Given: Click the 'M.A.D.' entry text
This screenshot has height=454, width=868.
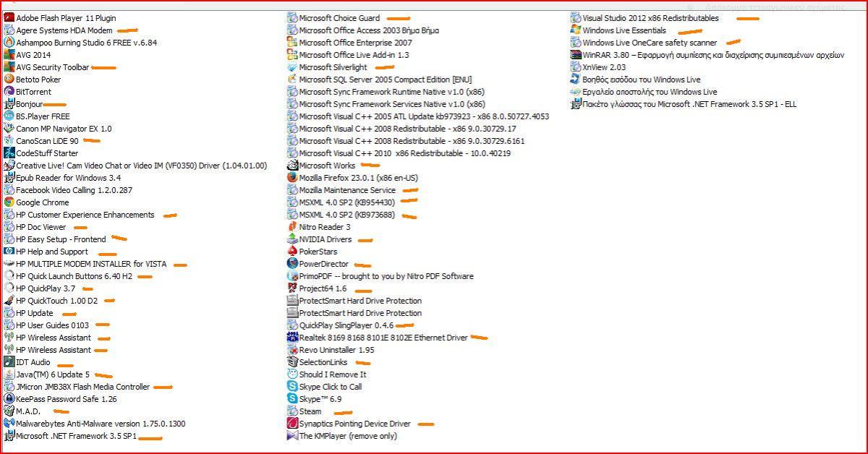Looking at the screenshot, I should 28,411.
